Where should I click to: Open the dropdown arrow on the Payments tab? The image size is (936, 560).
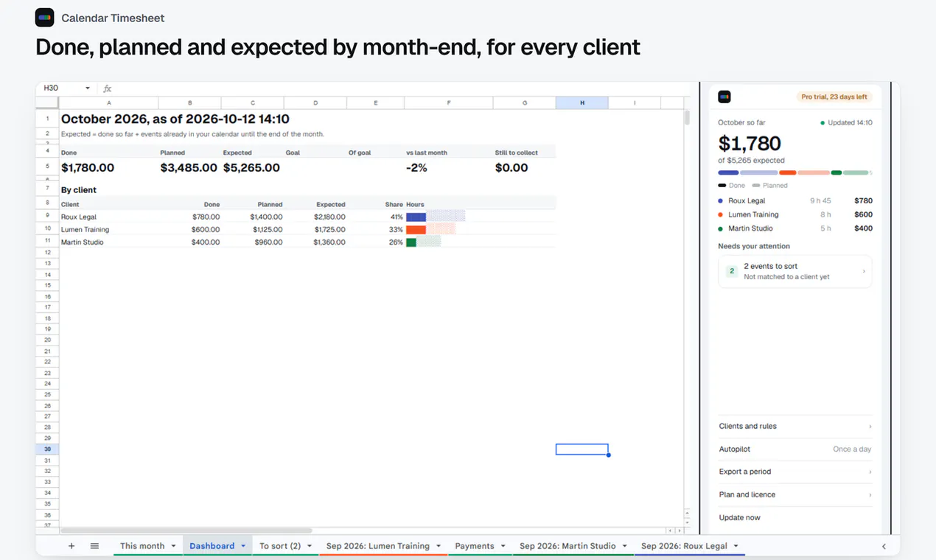pos(503,546)
